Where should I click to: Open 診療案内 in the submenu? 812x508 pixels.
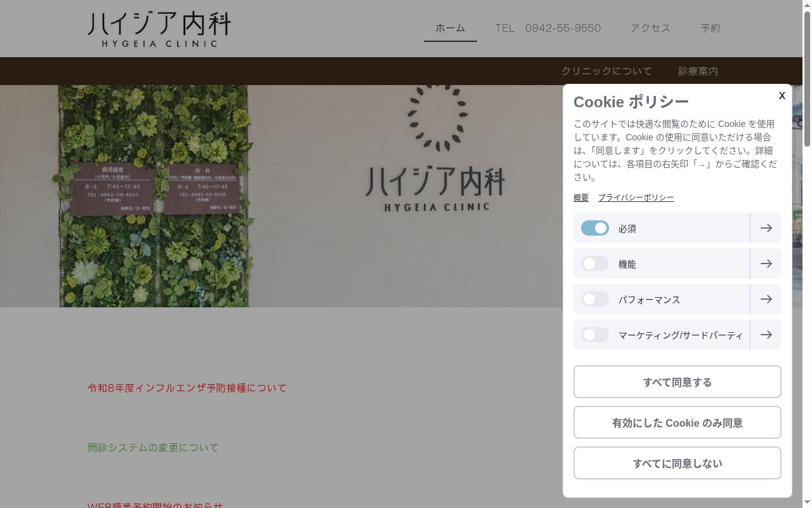[698, 71]
